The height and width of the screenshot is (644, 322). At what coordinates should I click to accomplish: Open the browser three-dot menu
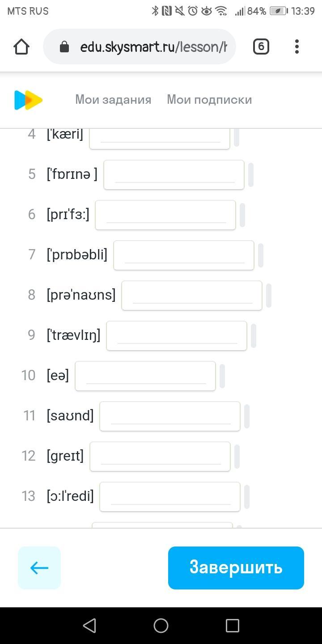297,47
